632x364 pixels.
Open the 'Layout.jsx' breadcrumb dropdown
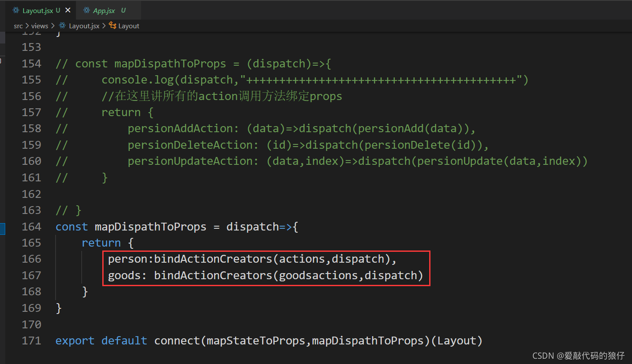(x=84, y=26)
